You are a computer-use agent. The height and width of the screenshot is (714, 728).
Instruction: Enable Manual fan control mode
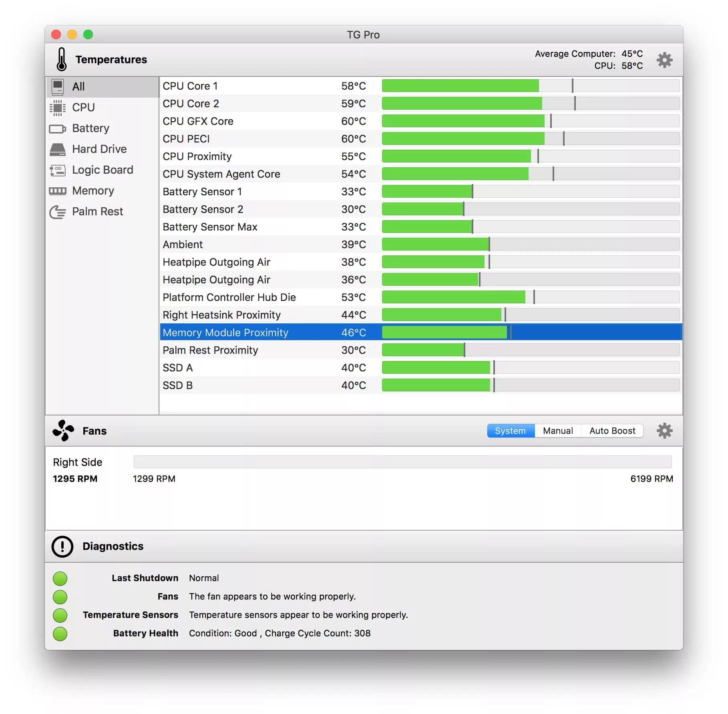tap(558, 431)
